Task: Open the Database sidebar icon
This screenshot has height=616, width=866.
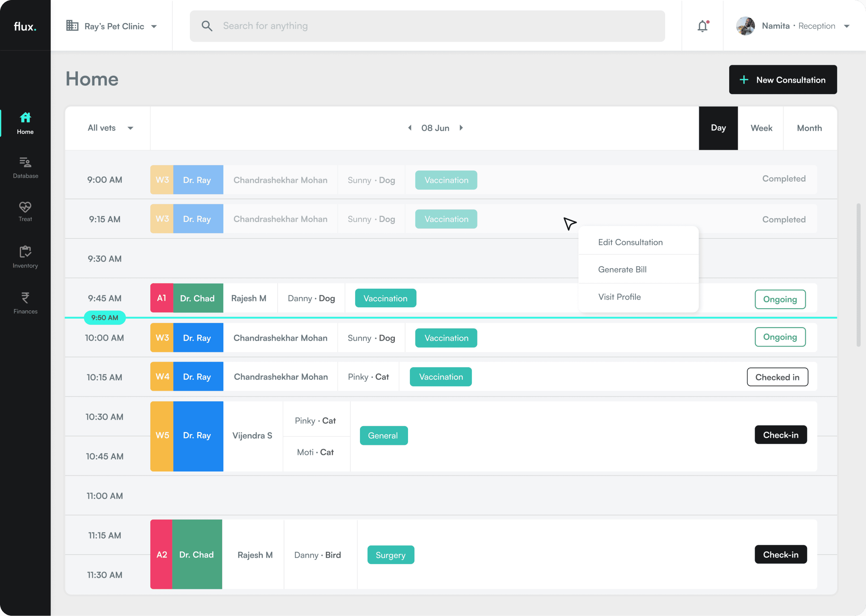Action: [25, 163]
